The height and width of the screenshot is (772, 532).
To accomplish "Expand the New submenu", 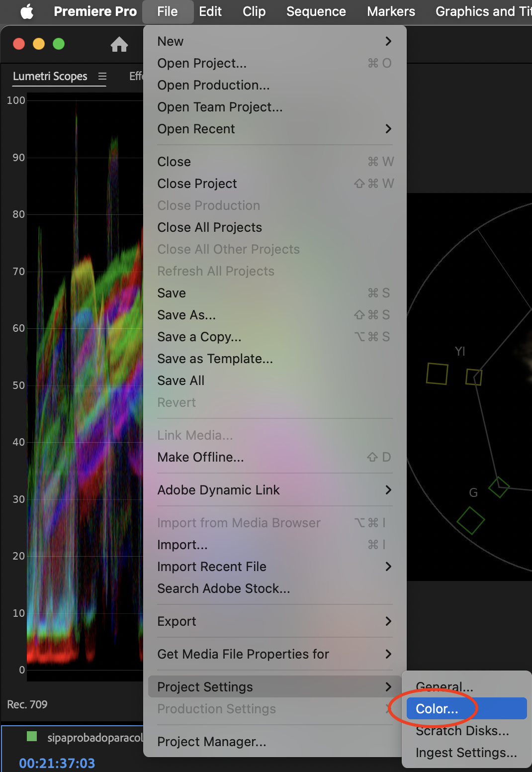I will click(274, 41).
